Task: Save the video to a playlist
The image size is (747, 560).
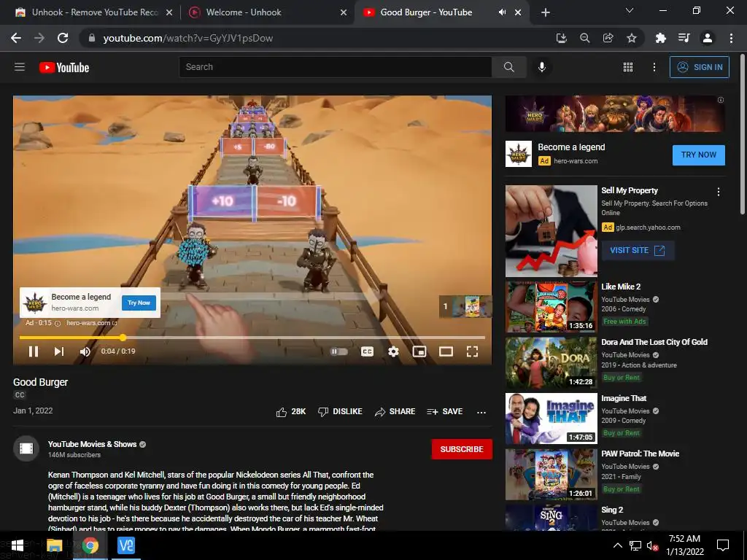Action: coord(444,411)
